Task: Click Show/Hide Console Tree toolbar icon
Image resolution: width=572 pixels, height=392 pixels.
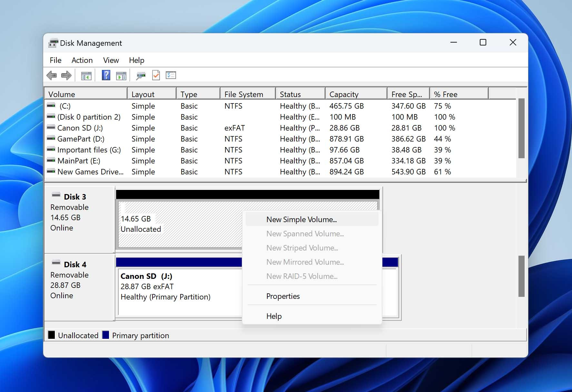Action: 86,76
